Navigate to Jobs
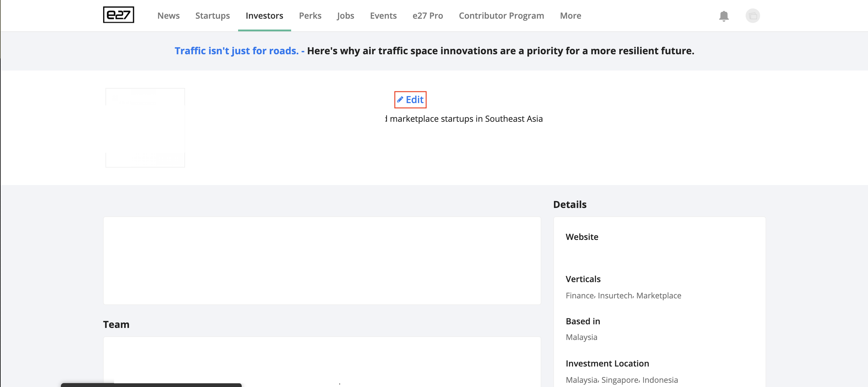The width and height of the screenshot is (868, 387). pyautogui.click(x=345, y=16)
